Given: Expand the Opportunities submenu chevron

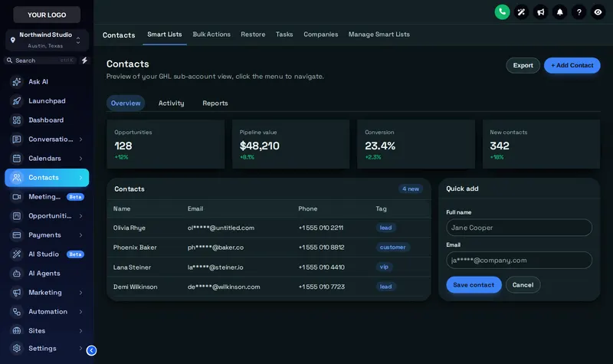Looking at the screenshot, I should [80, 216].
